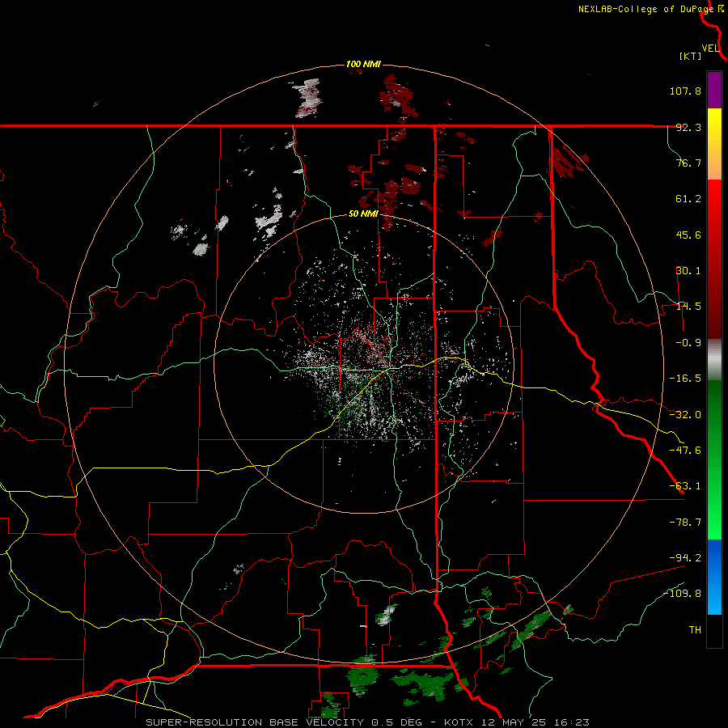The width and height of the screenshot is (728, 728).
Task: Click the 45.6 velocity scale value
Action: 688,235
